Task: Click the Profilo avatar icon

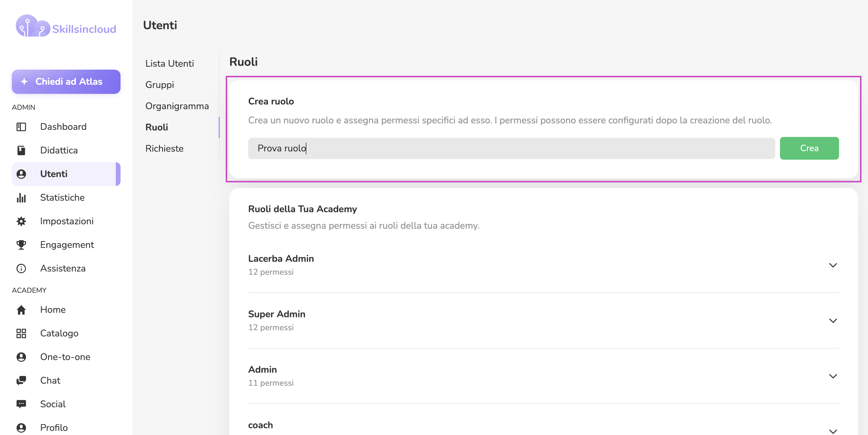Action: point(21,428)
